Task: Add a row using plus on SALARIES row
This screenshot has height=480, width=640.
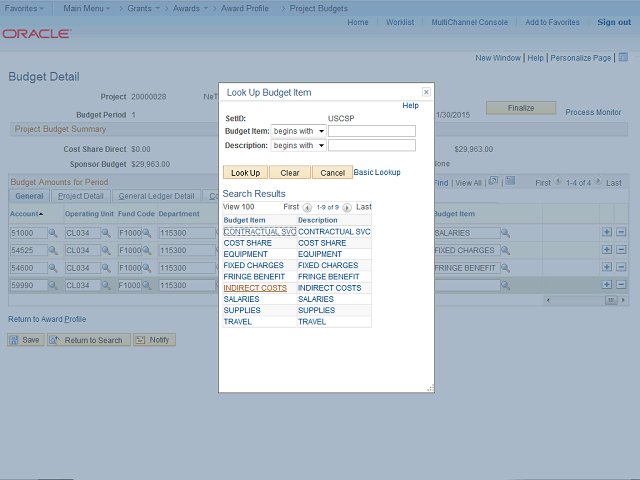Action: (x=607, y=233)
